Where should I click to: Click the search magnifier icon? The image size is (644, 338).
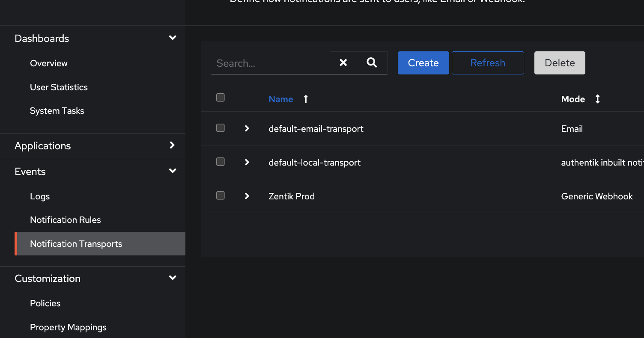tap(372, 63)
